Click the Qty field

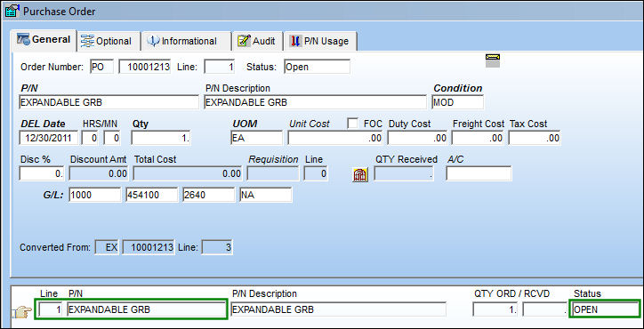click(x=161, y=138)
